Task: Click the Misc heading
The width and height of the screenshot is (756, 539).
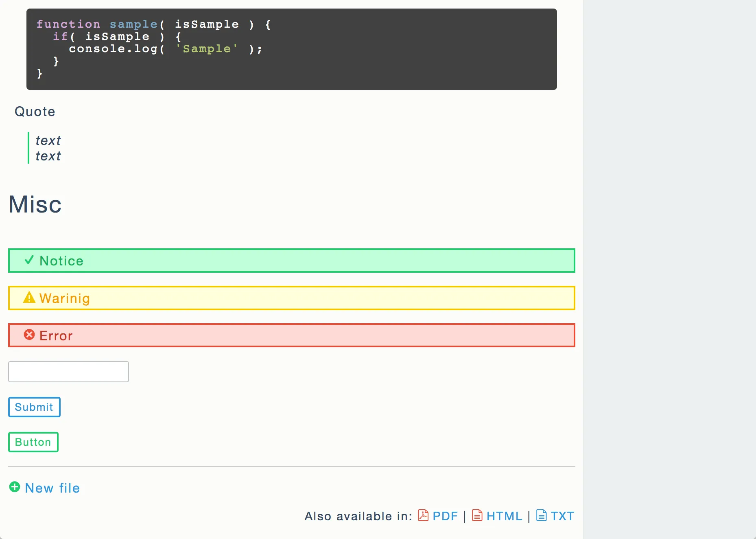Action: (x=35, y=204)
